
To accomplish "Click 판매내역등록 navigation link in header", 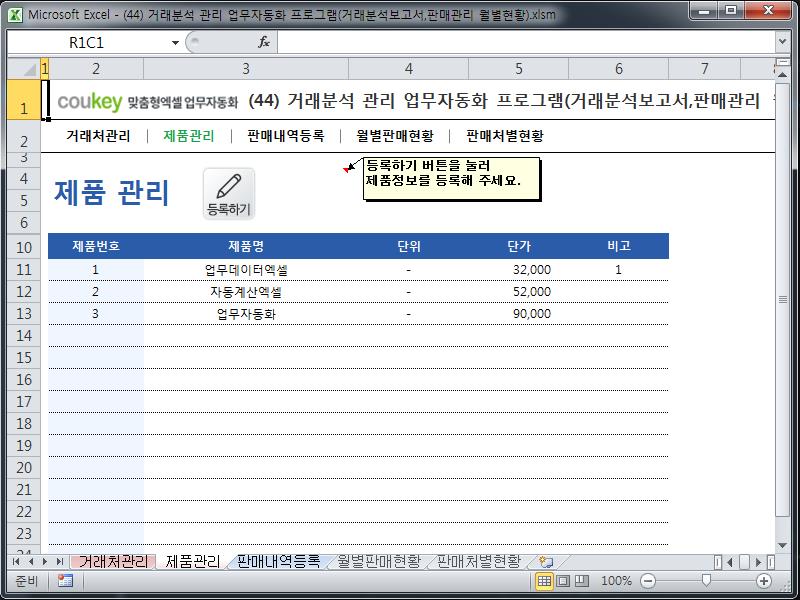I will coord(286,136).
